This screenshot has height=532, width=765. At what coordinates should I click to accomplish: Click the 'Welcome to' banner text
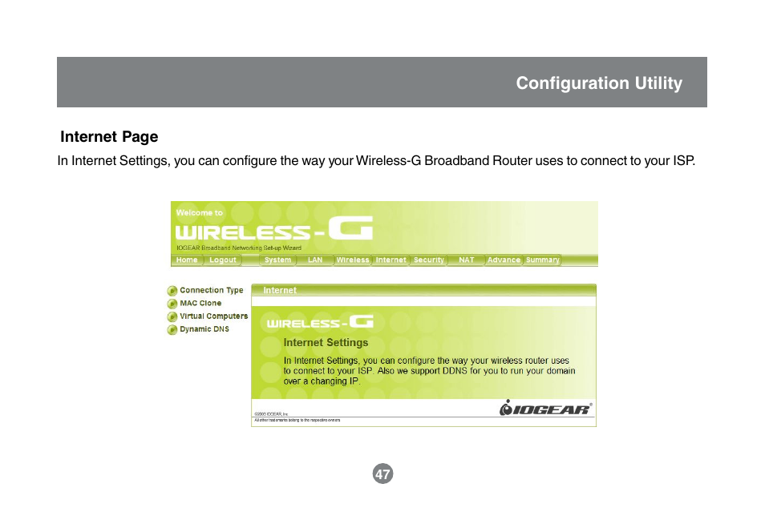pos(200,212)
